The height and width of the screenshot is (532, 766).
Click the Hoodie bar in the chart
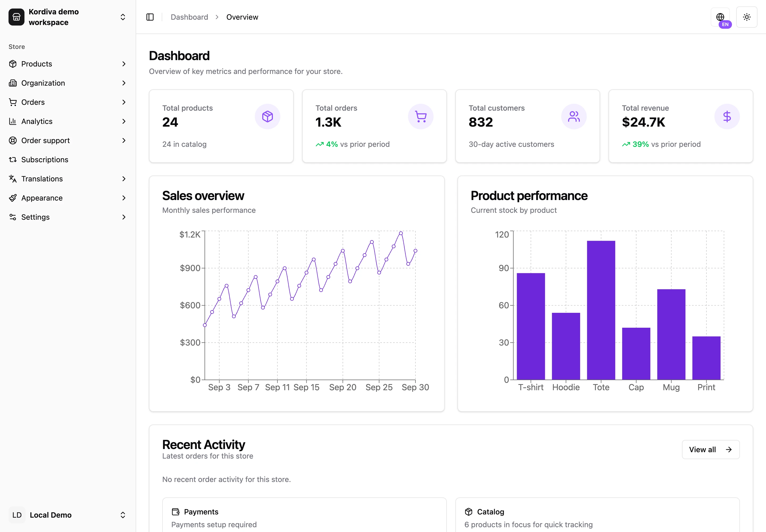tap(566, 346)
